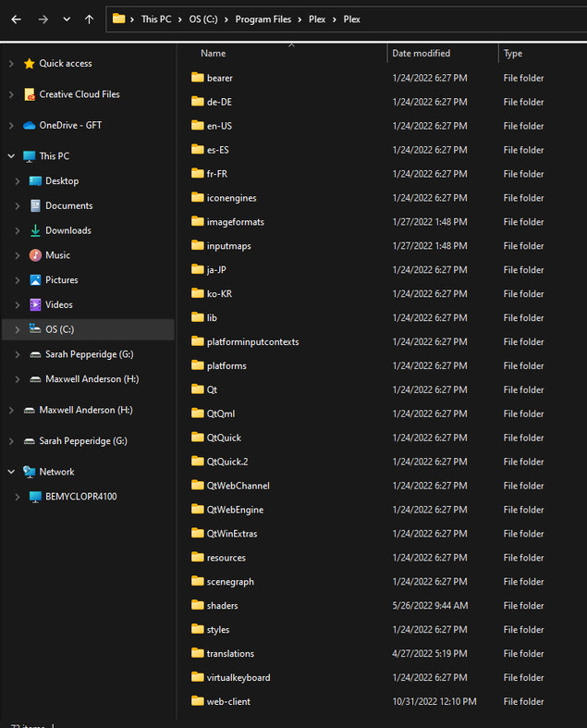Image resolution: width=587 pixels, height=728 pixels.
Task: Select This PC in address breadcrumb
Action: point(156,19)
